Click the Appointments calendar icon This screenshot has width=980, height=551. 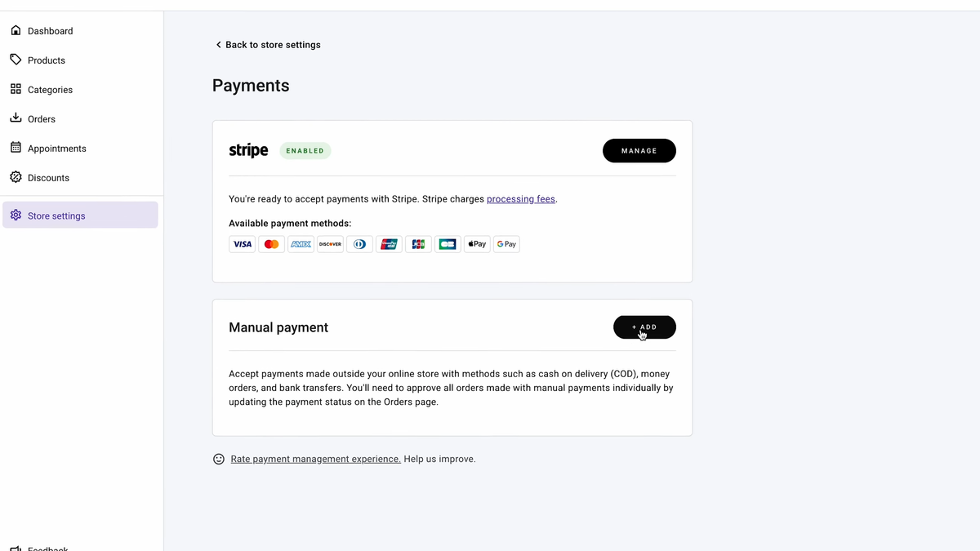coord(16,148)
